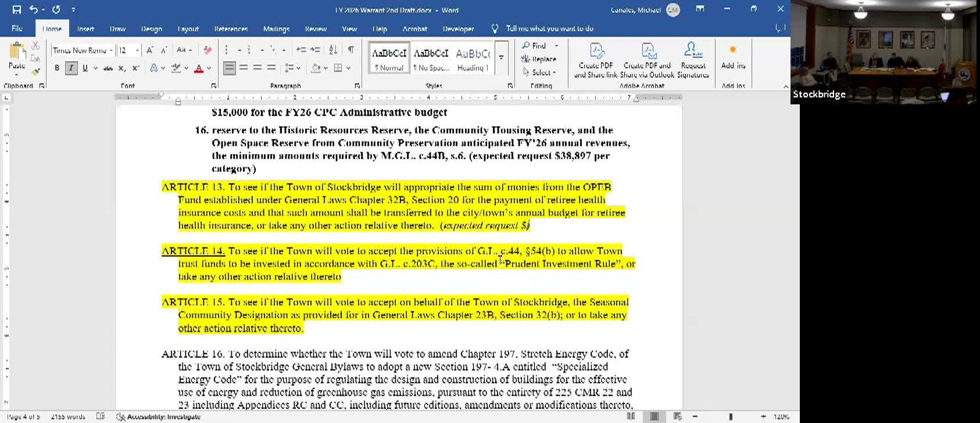This screenshot has width=980, height=423.
Task: Click the shading fill color button
Action: (316, 68)
